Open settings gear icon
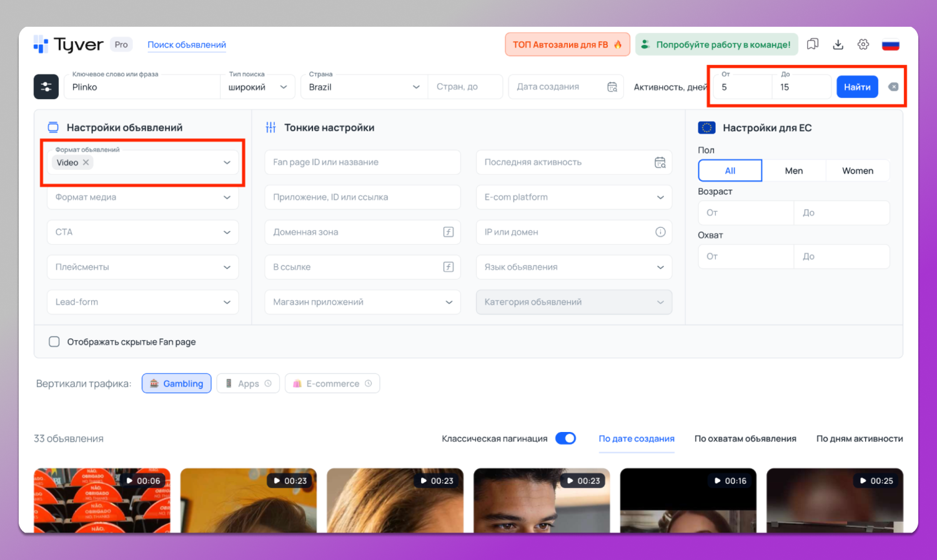 tap(863, 44)
